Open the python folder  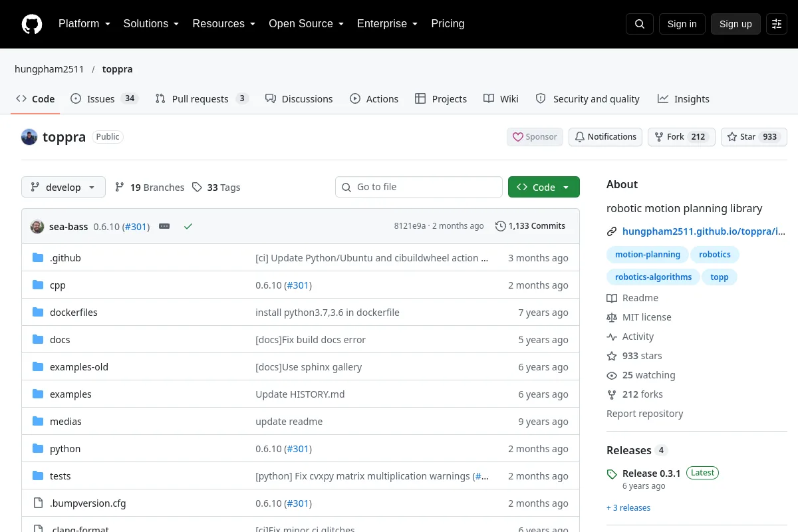pos(65,449)
